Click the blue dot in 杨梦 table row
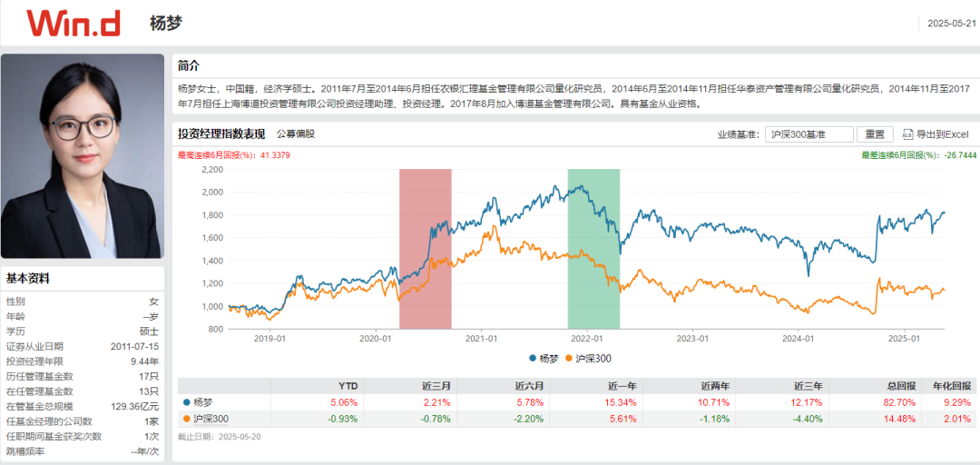The width and height of the screenshot is (980, 465). (187, 401)
